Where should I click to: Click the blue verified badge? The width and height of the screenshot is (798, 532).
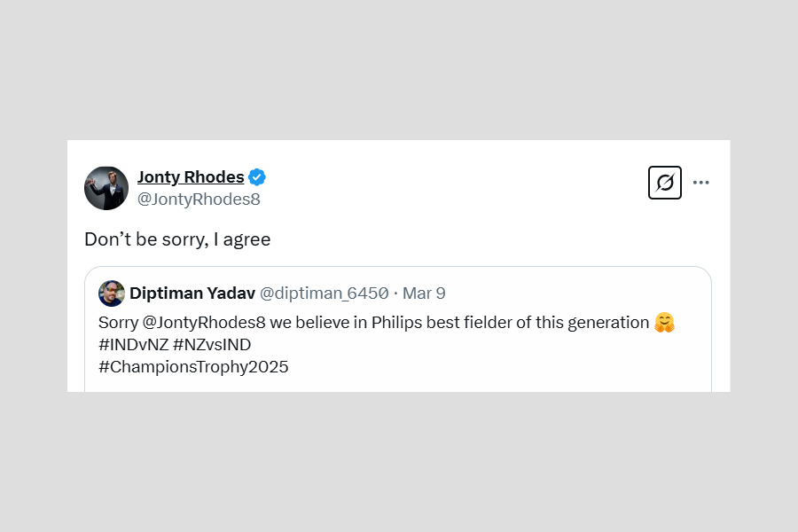(x=257, y=177)
